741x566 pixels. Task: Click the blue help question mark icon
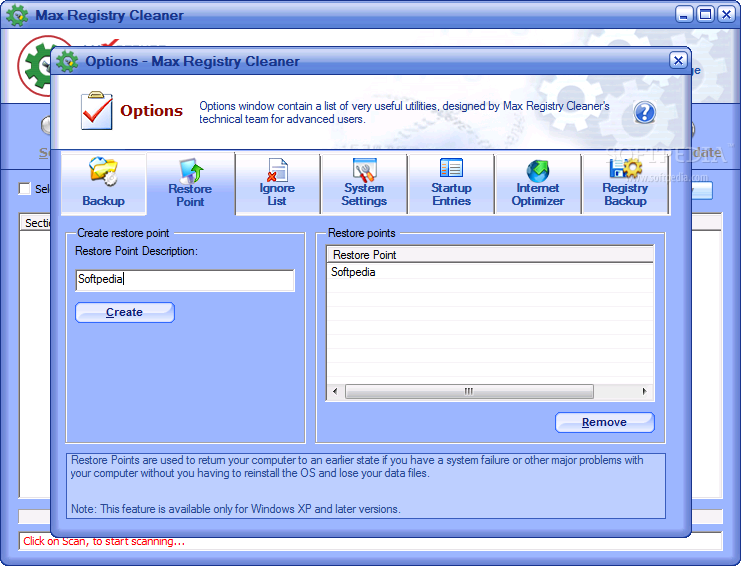pyautogui.click(x=645, y=112)
